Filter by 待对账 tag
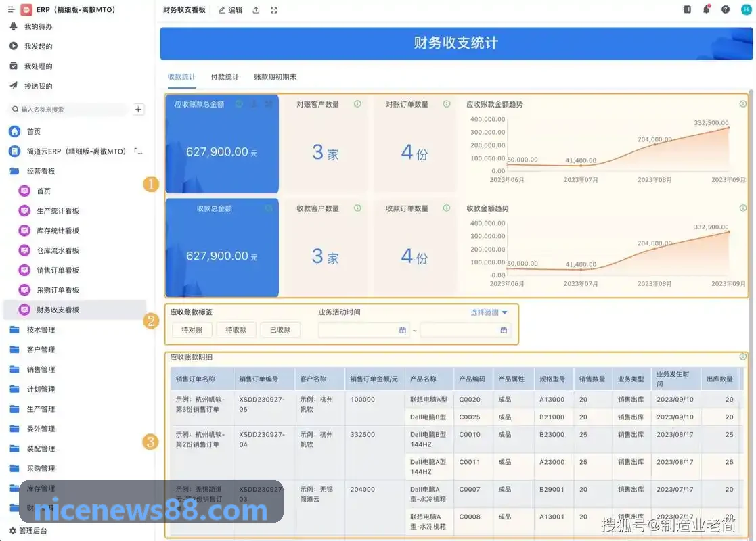This screenshot has width=756, height=541. point(192,330)
